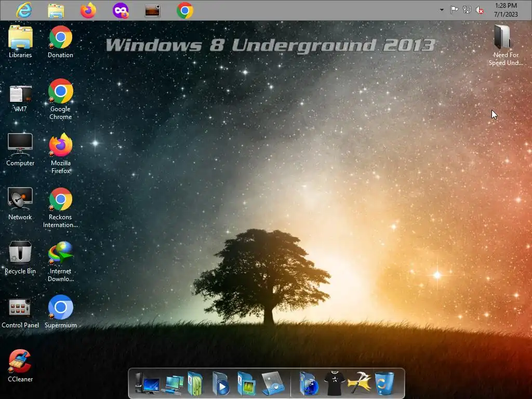Open the pictures folder in dock
The height and width of the screenshot is (399, 532).
tap(246, 383)
